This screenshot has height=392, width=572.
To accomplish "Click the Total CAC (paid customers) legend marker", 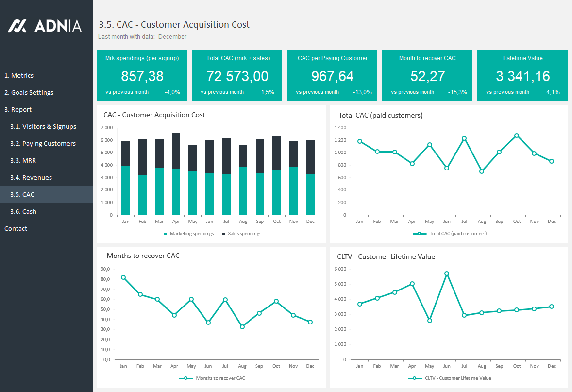I will 419,234.
